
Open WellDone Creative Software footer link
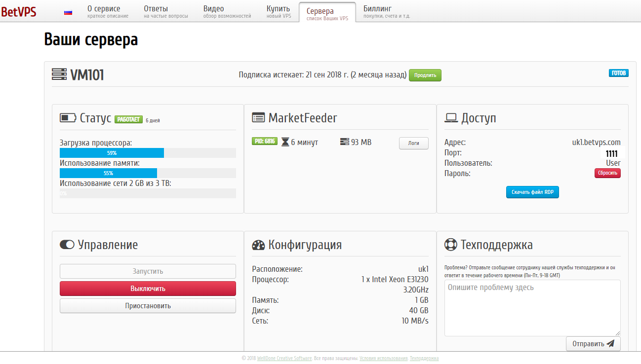click(x=284, y=359)
